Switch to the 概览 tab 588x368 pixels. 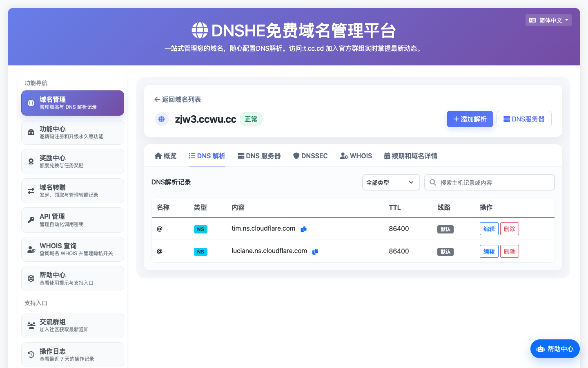click(x=165, y=156)
